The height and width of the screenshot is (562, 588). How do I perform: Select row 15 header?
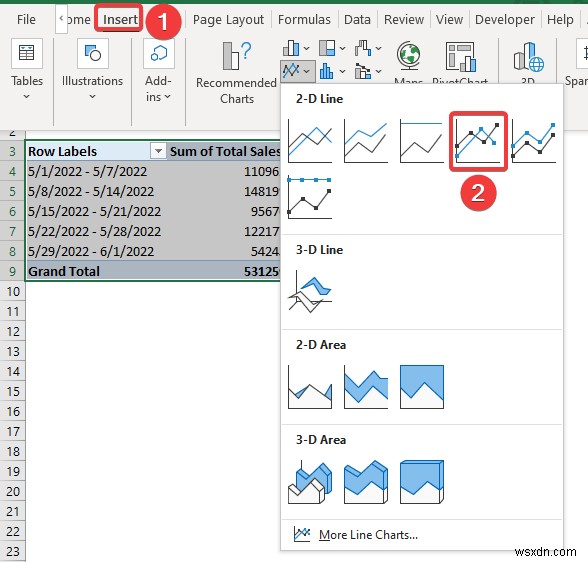12,391
